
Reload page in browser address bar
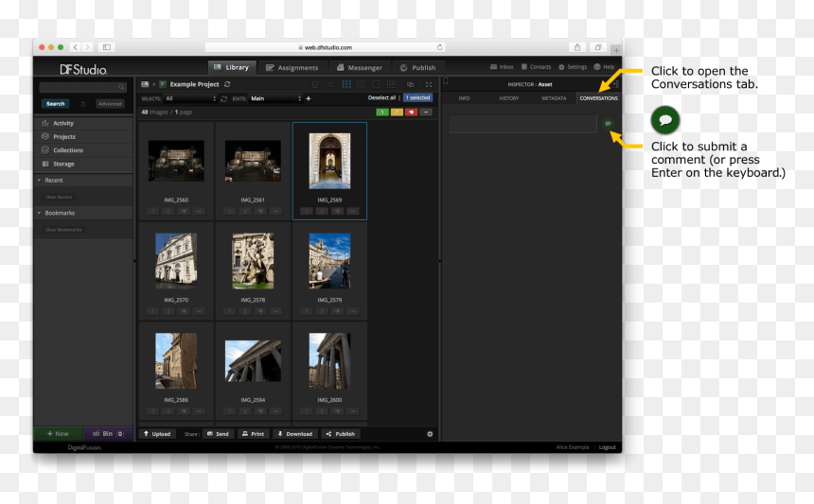pos(440,47)
